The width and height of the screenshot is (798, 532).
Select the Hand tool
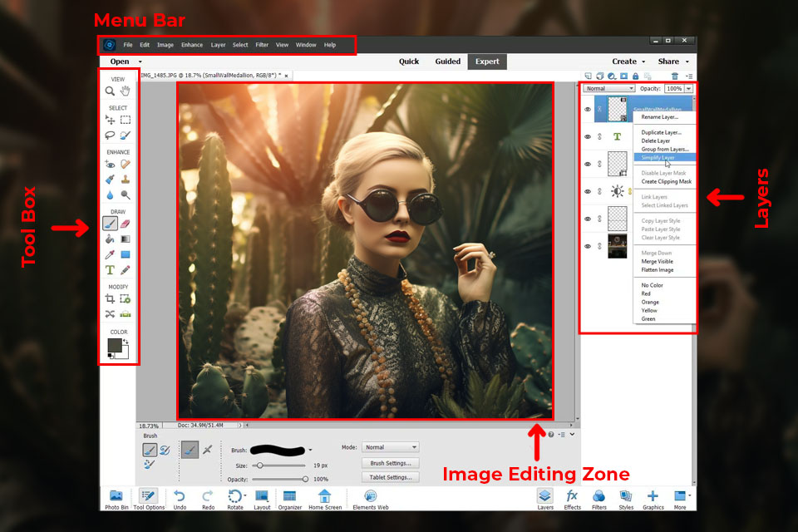tap(126, 91)
